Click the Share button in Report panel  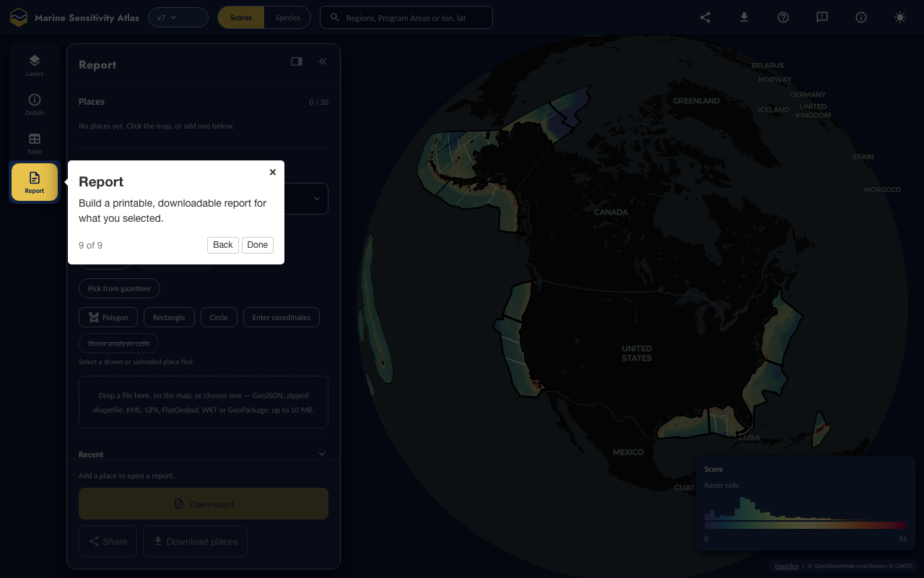click(x=108, y=541)
